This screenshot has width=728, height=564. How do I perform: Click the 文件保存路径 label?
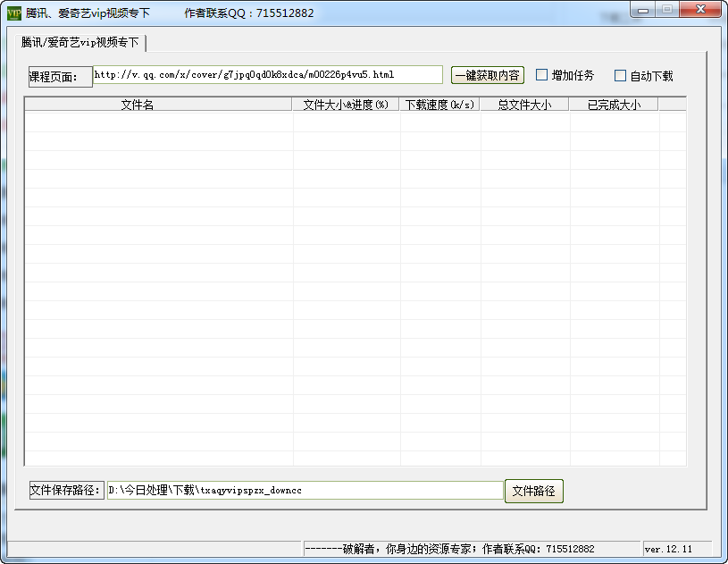click(x=67, y=491)
